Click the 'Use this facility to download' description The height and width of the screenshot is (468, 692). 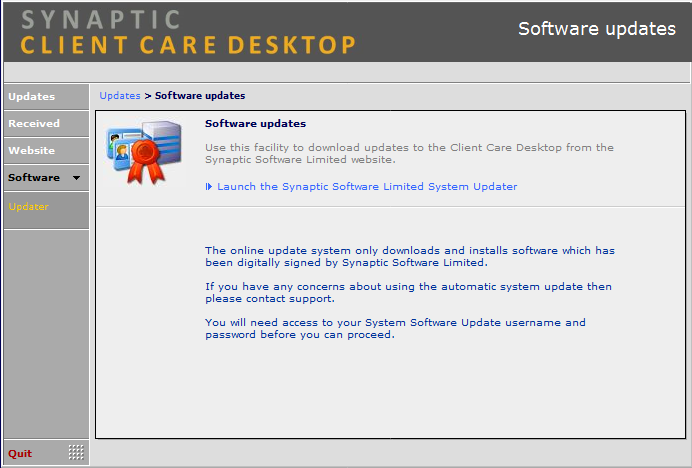(409, 154)
